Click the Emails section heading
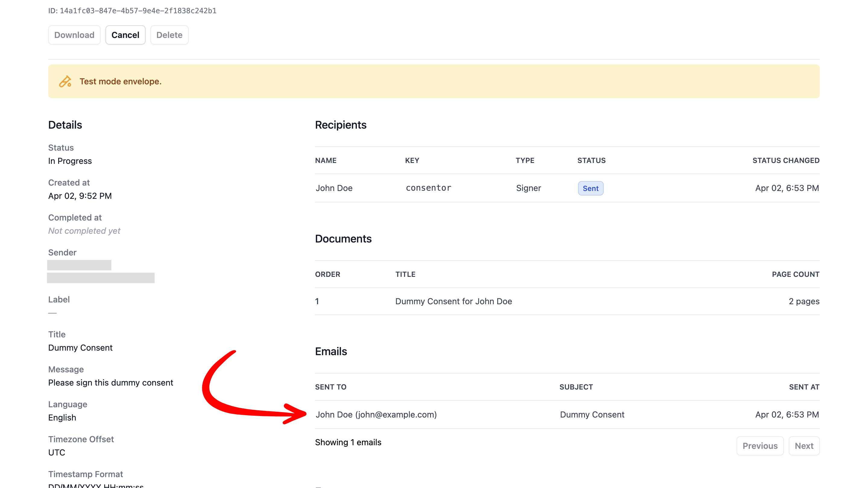 [331, 351]
